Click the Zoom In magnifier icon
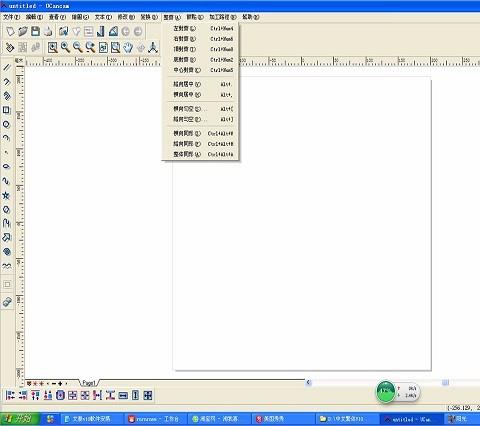 click(x=65, y=48)
